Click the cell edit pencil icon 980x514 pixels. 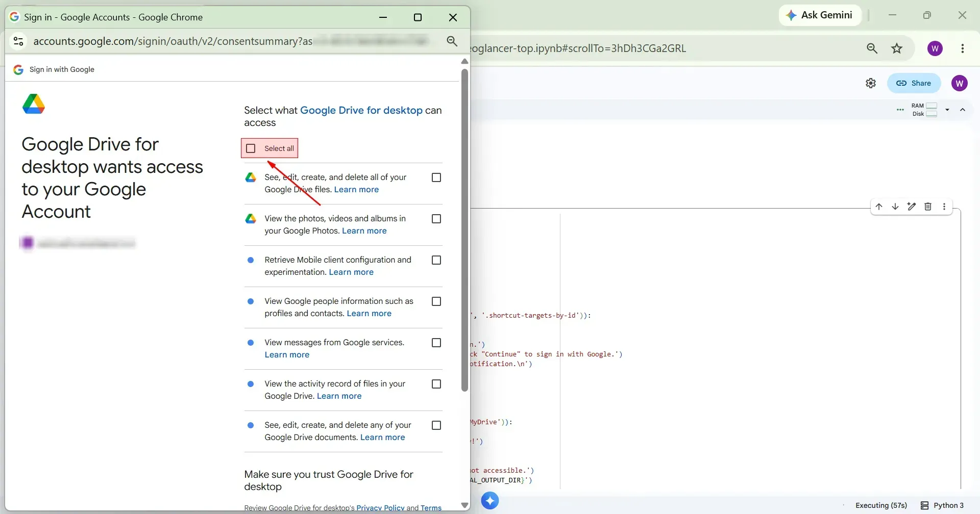[x=912, y=207]
